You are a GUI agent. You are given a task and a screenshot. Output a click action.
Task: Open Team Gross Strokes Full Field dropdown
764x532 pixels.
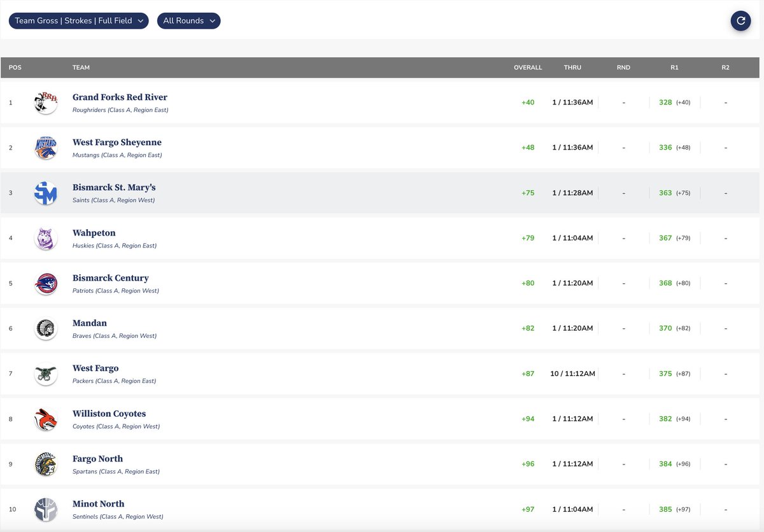[79, 20]
